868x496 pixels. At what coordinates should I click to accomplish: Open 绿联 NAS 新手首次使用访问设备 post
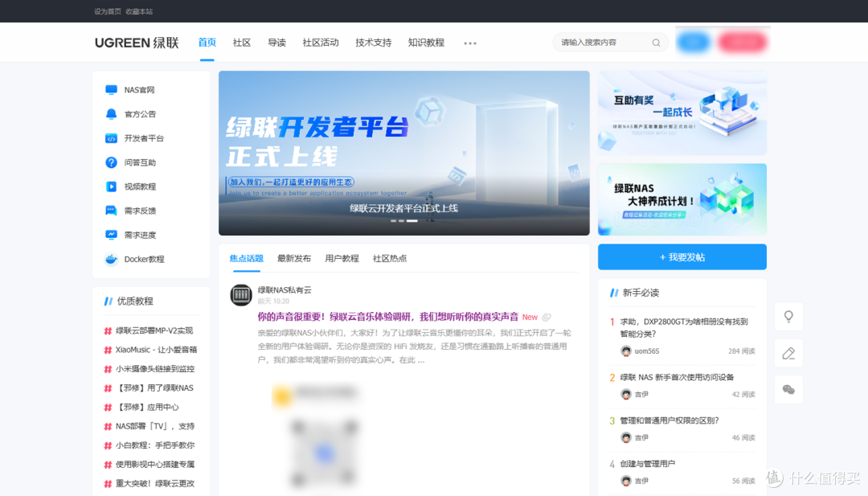point(677,377)
